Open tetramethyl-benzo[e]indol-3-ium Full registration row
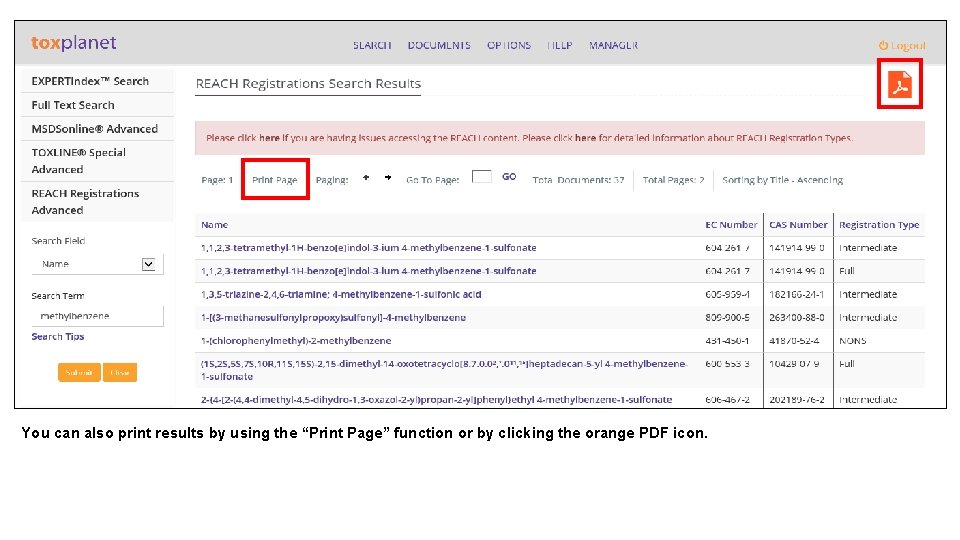Screen dimensions: 960x540 pos(369,271)
